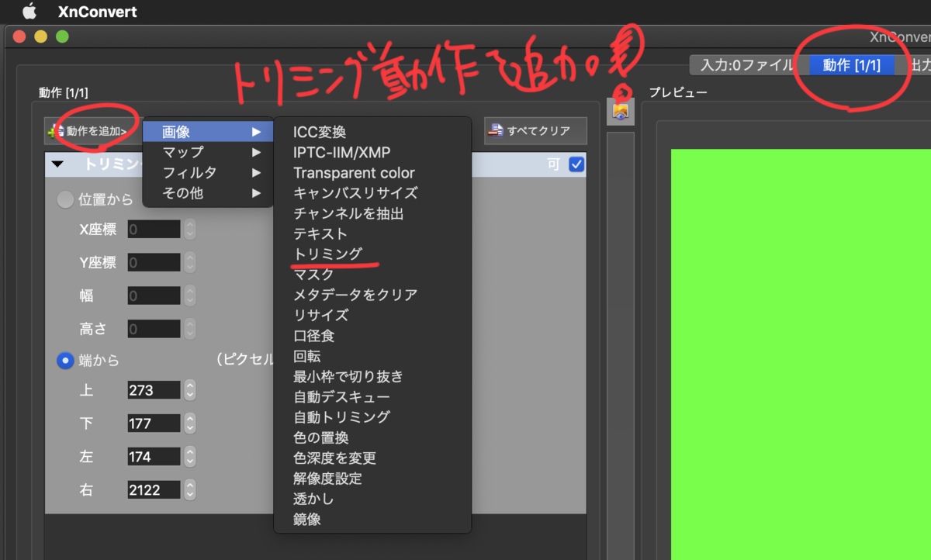
Task: Click the 幅 input field
Action: point(154,296)
